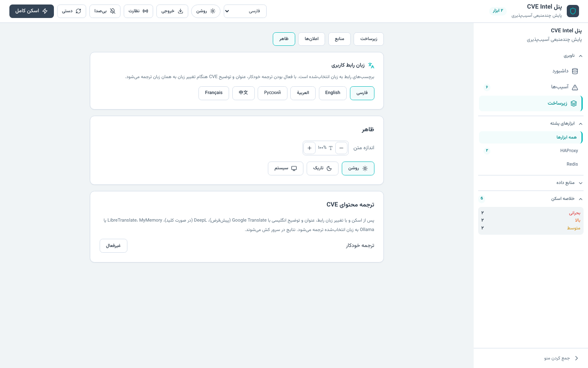Click the خروجی export button

click(x=172, y=11)
